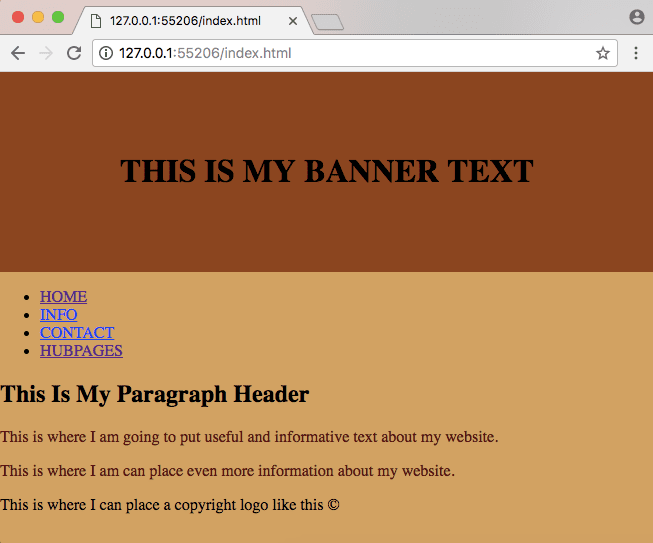Close the 127.0.0.1:55206/index.html tab
653x543 pixels.
(293, 21)
